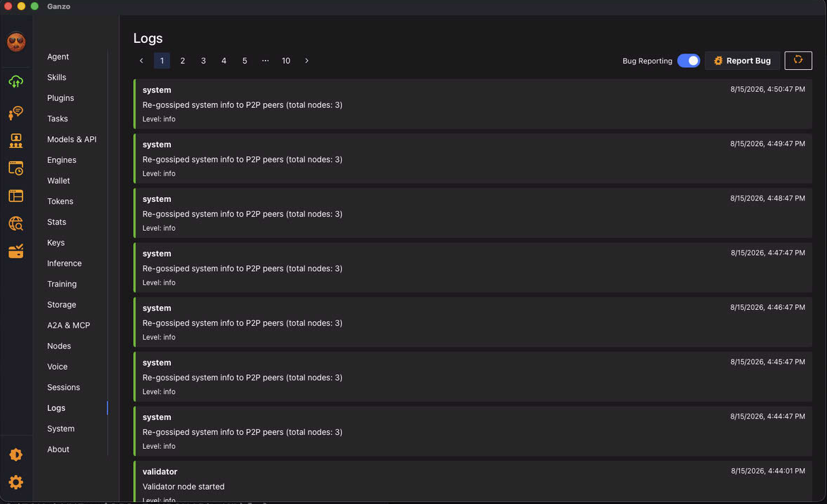Open the Skills section
The image size is (827, 504).
(56, 78)
